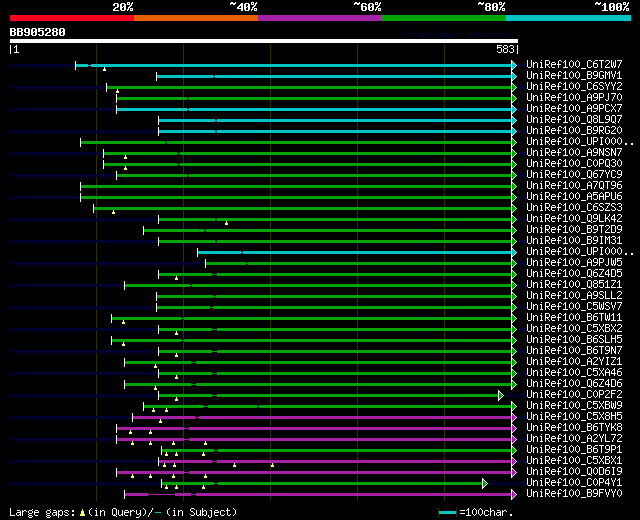This screenshot has width=640, height=520.
Task: Click the UniRef100_A5APU6 label
Action: [574, 197]
